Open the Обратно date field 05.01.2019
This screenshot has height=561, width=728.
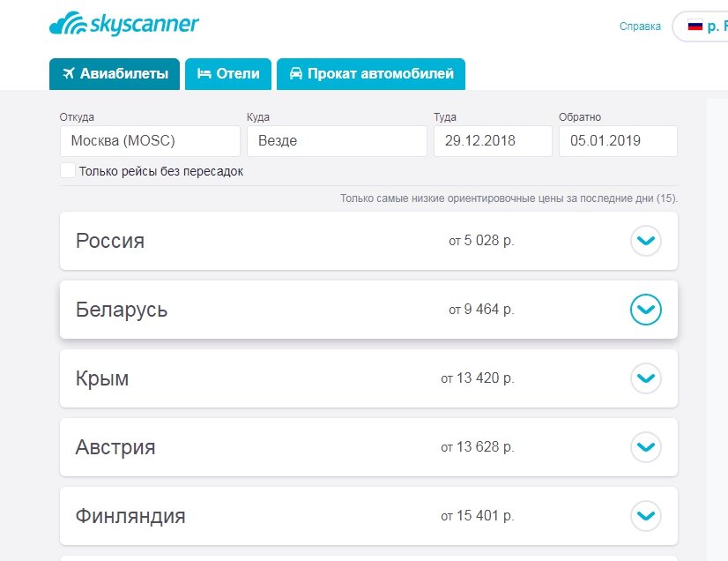coord(618,140)
